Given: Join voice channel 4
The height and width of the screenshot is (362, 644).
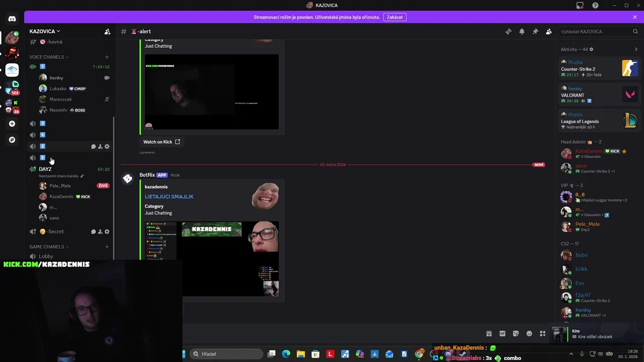Looking at the screenshot, I should [69, 135].
